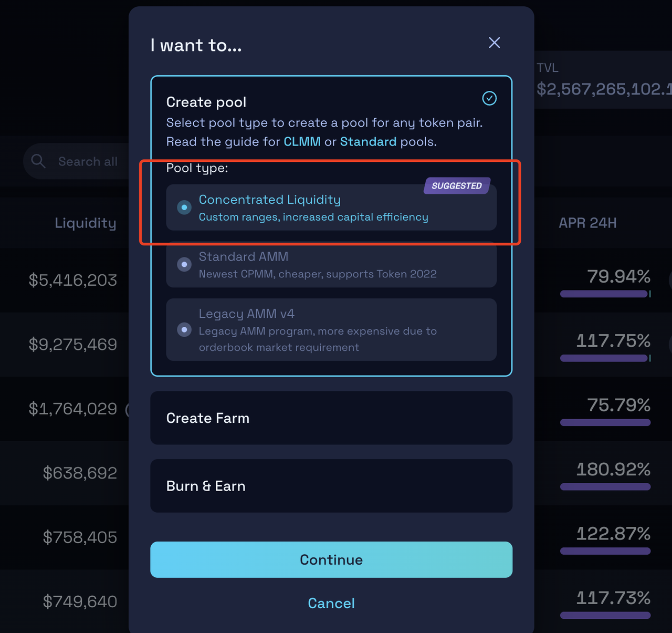This screenshot has height=633, width=672.
Task: Expand the Create pool section header
Action: [x=206, y=102]
